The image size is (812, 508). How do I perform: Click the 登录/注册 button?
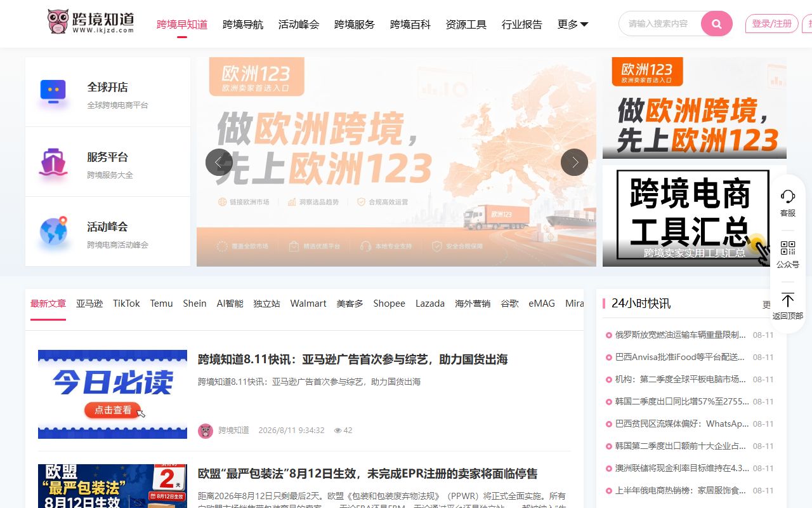(x=772, y=24)
